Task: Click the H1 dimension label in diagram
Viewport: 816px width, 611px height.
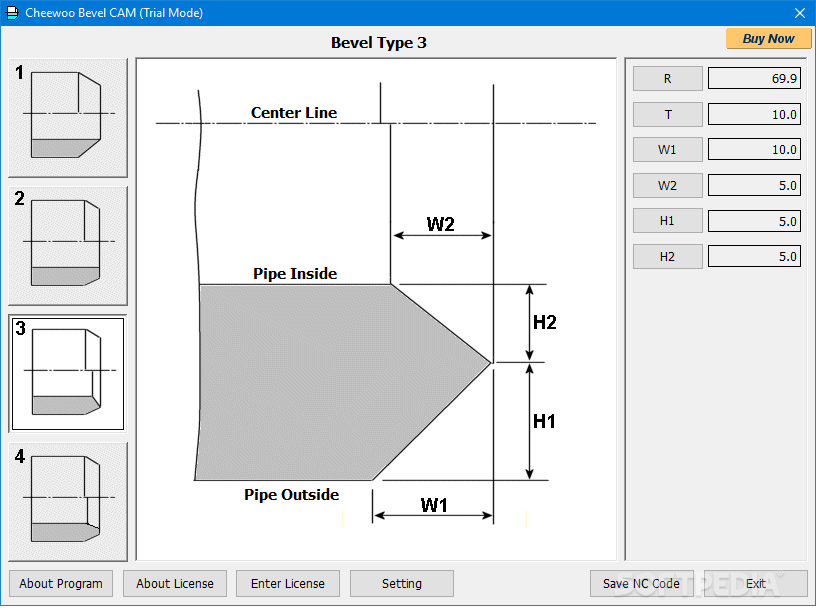Action: 544,421
